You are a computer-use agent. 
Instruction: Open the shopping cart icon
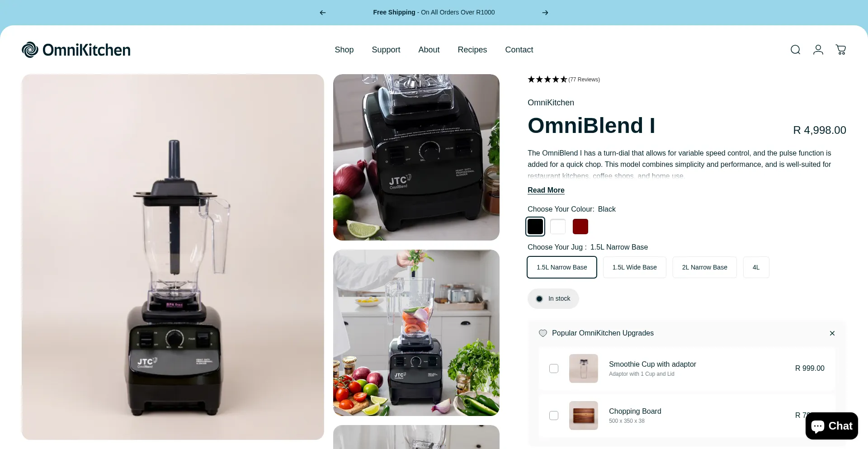(x=840, y=50)
